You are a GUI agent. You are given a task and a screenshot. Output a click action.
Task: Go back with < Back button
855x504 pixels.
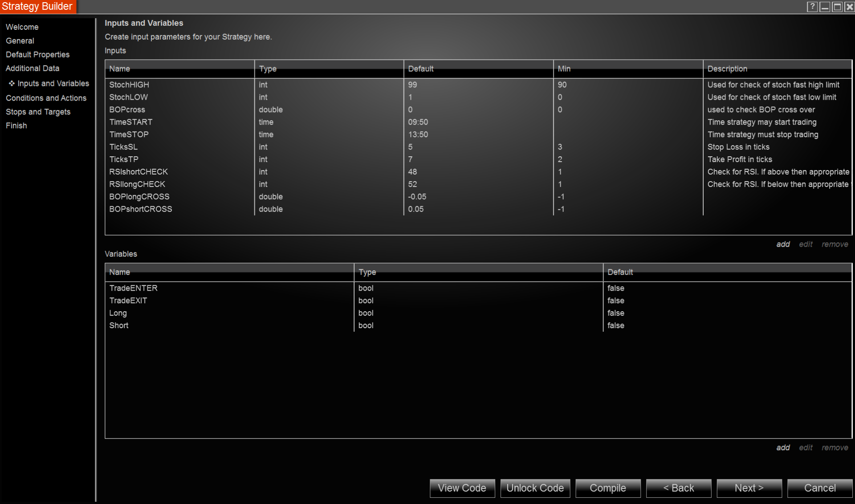tap(678, 488)
